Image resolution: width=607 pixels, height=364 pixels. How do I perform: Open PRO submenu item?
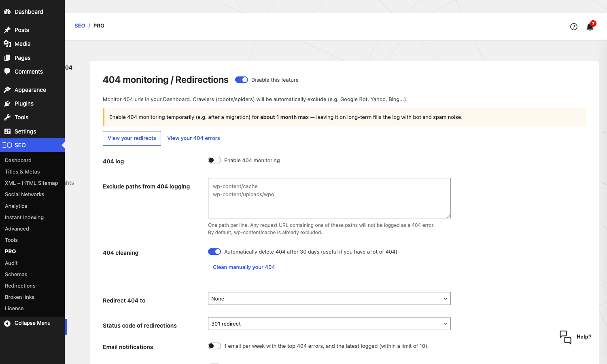click(11, 252)
